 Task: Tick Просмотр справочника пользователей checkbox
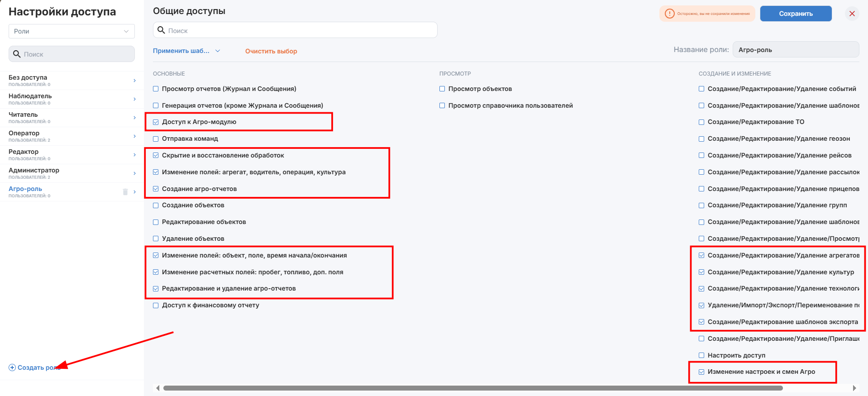click(x=442, y=105)
